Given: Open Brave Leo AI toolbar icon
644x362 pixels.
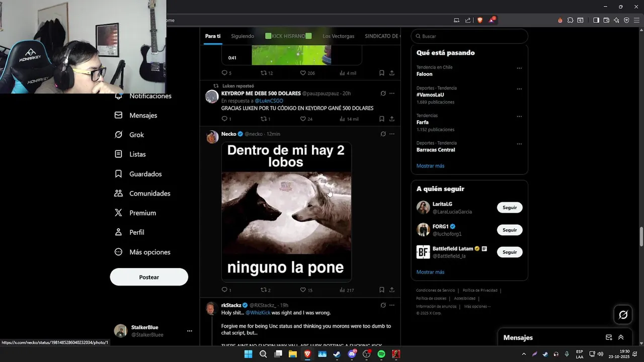Looking at the screenshot, I should pyautogui.click(x=616, y=20).
